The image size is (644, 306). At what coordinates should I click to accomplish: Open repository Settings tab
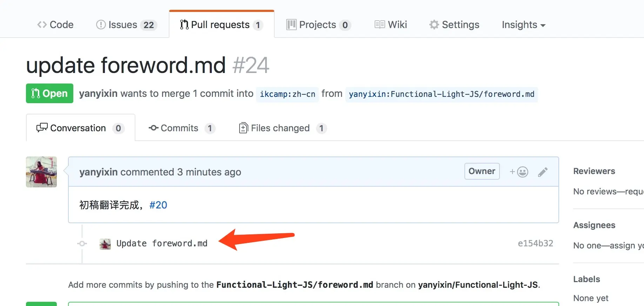pyautogui.click(x=454, y=25)
